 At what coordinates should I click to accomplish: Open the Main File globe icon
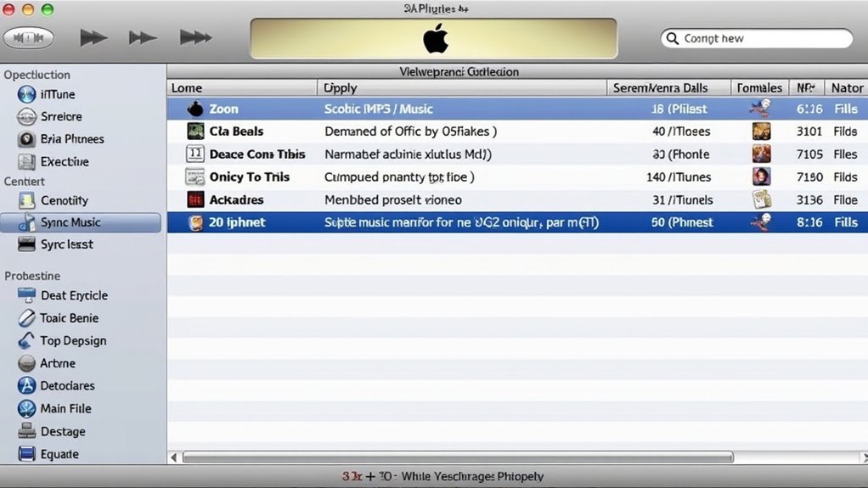26,408
